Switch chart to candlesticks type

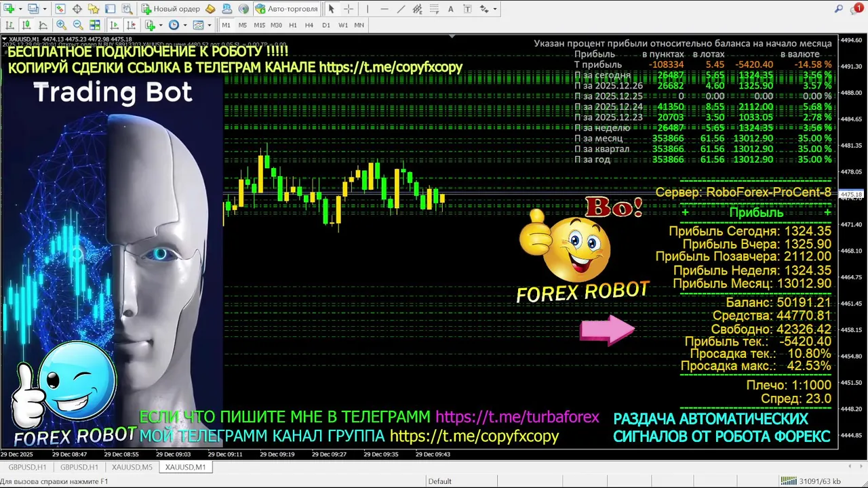(x=26, y=25)
